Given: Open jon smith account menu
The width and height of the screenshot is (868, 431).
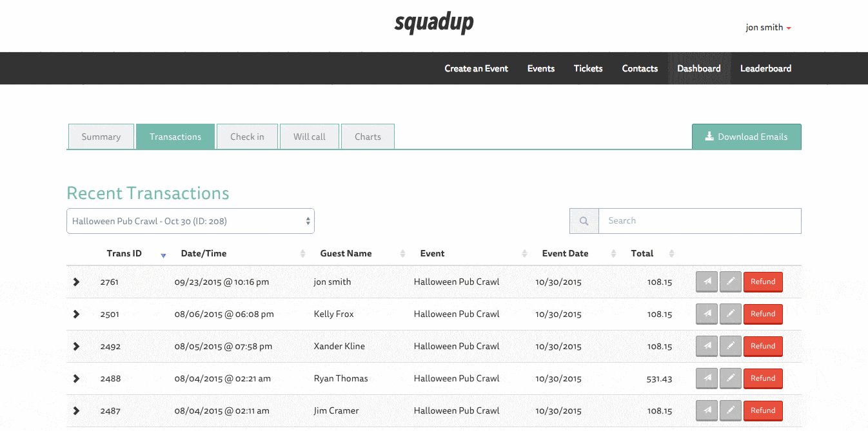Looking at the screenshot, I should coord(768,28).
